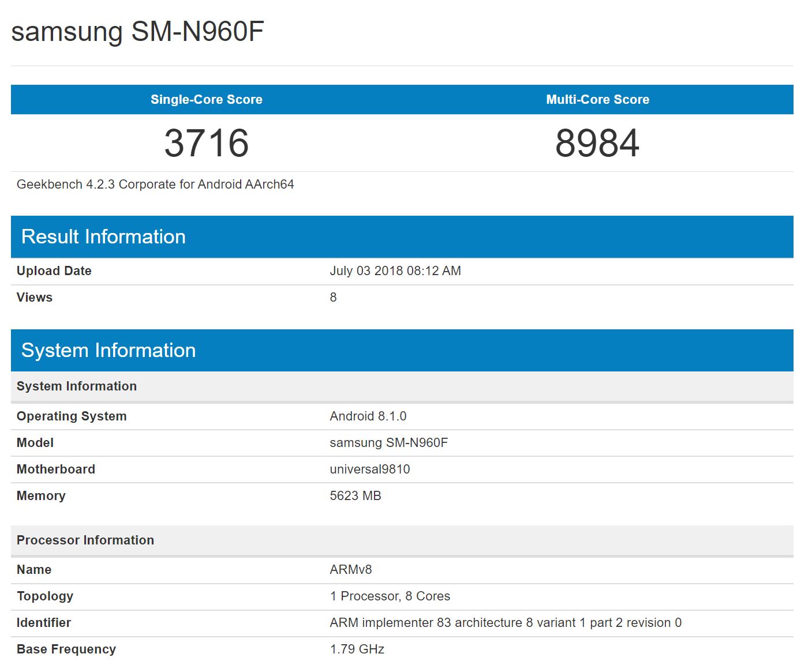The width and height of the screenshot is (812, 665).
Task: Click the Result Information section header
Action: [x=103, y=236]
